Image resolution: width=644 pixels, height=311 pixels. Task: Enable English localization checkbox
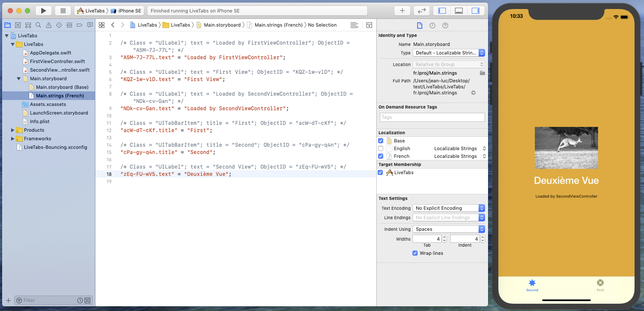coord(381,148)
